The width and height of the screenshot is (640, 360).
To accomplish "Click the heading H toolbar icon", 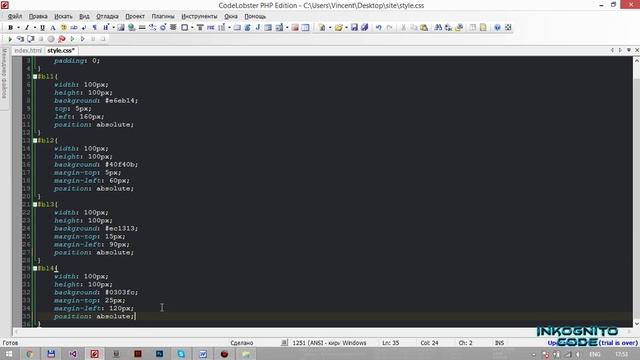I will pos(105,28).
